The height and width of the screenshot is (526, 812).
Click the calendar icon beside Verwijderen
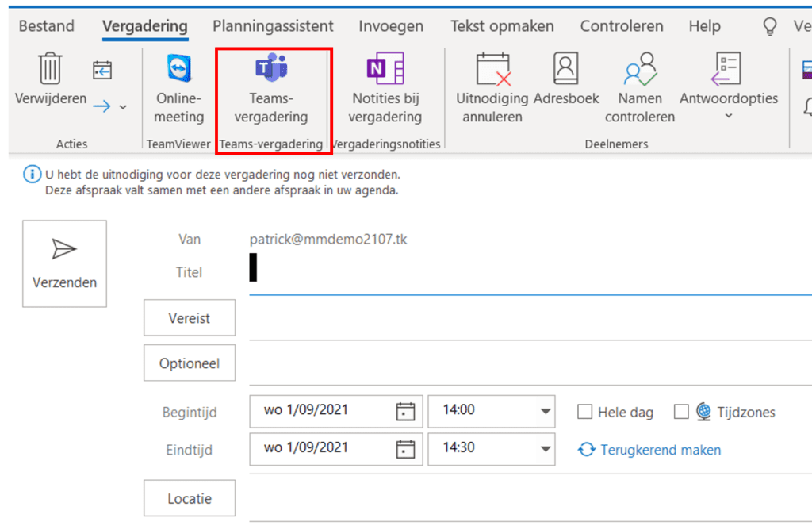click(x=102, y=70)
